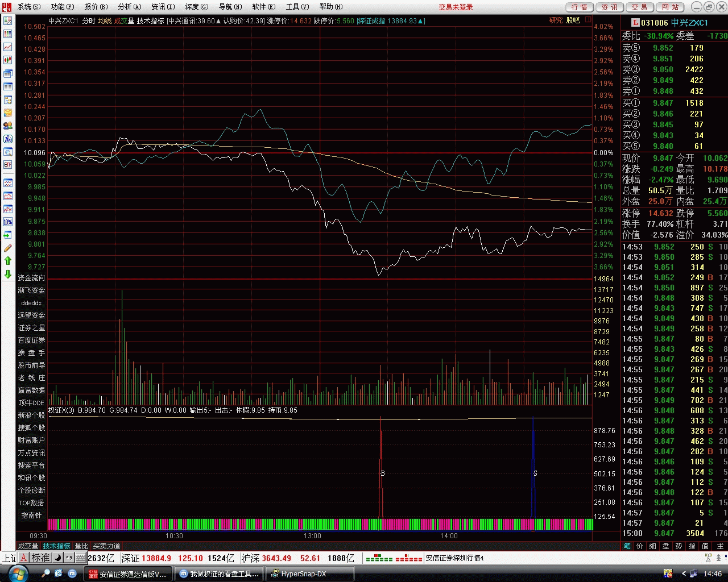728x582 pixels.
Task: Open the 系统(S) menu
Action: pos(29,7)
